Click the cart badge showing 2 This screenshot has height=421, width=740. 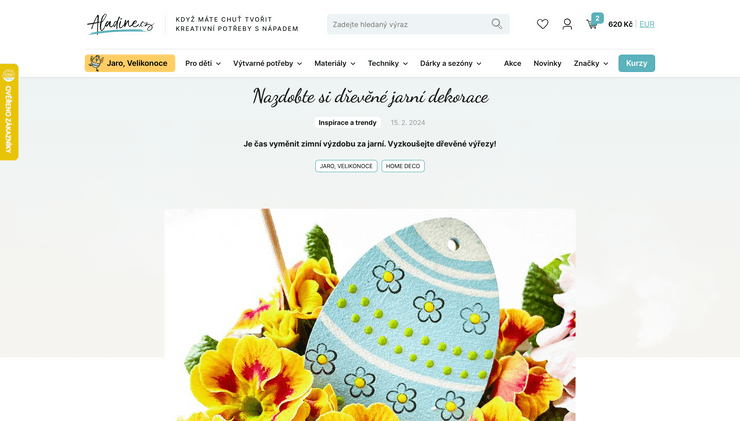coord(597,18)
